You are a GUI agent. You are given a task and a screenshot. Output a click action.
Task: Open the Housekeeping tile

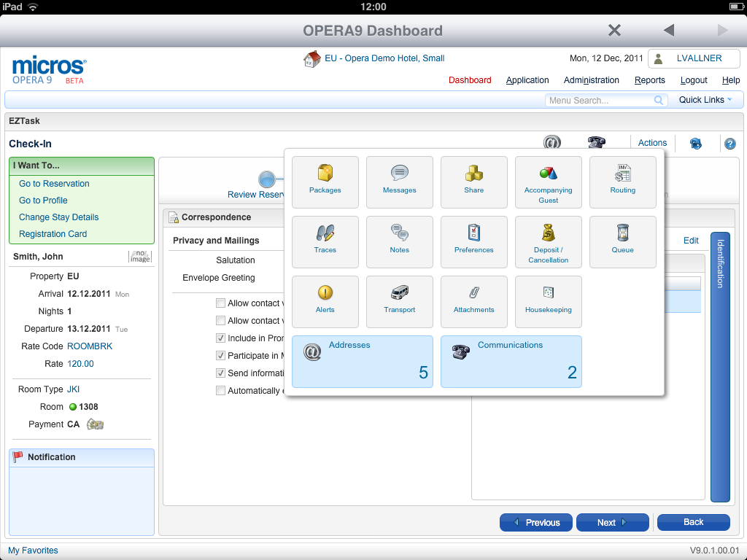(x=548, y=302)
